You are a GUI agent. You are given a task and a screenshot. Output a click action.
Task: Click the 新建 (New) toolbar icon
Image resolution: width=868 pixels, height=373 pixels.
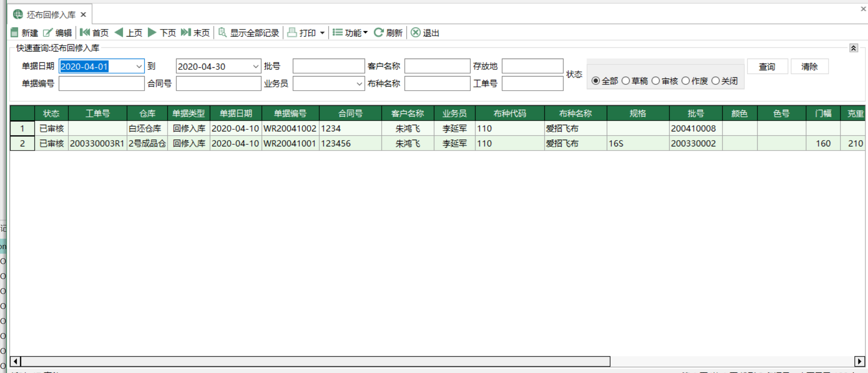pos(15,32)
